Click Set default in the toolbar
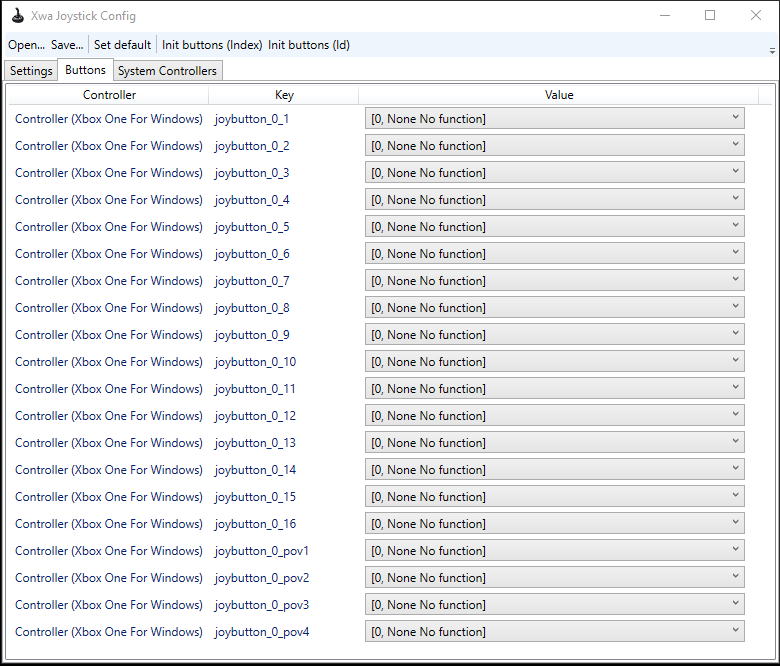Viewport: 780px width, 666px height. tap(122, 45)
